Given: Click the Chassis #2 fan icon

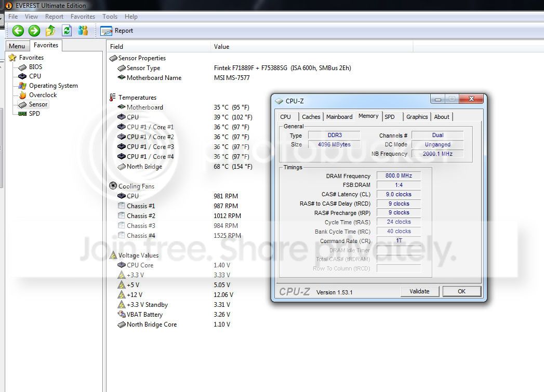Looking at the screenshot, I should 122,215.
